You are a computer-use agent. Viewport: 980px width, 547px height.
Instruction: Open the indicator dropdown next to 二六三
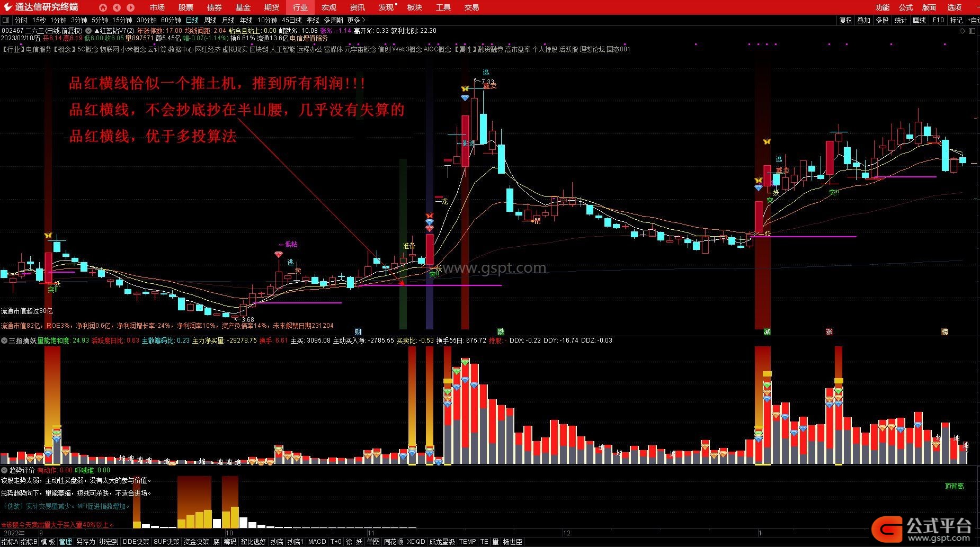89,31
